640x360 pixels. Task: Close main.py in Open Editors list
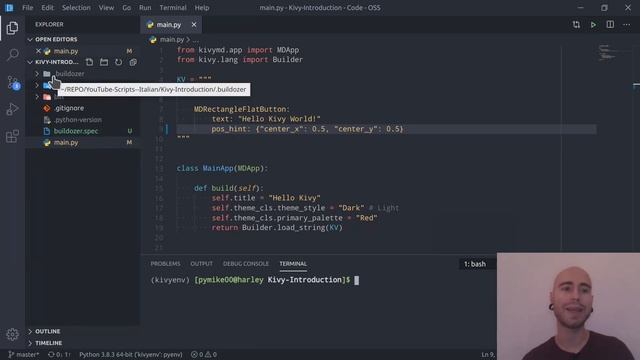(x=38, y=51)
